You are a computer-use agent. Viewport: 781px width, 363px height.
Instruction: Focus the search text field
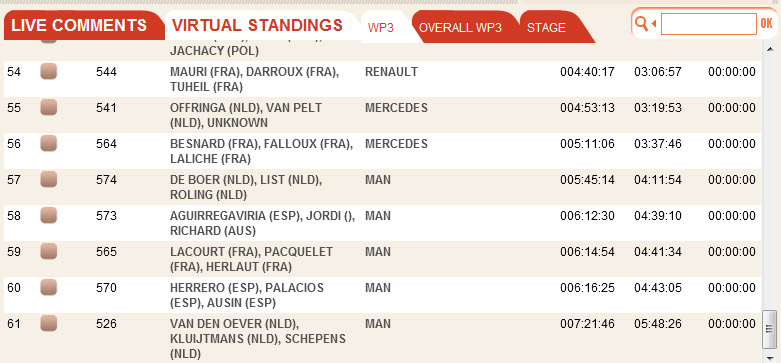point(708,24)
